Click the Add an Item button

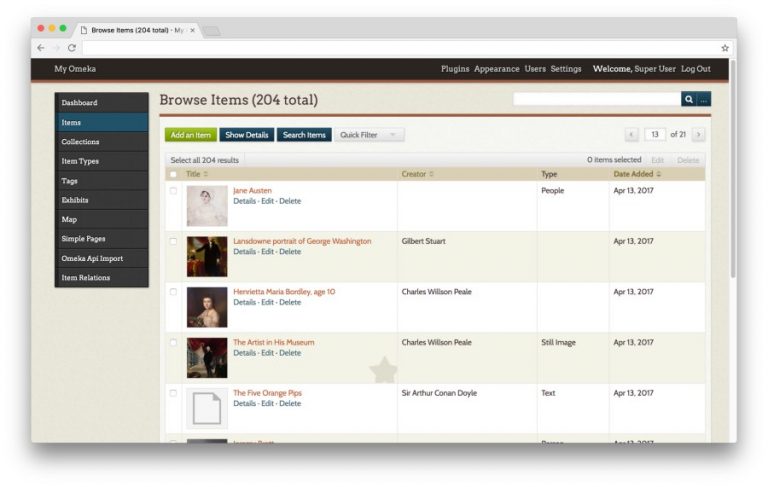point(190,135)
